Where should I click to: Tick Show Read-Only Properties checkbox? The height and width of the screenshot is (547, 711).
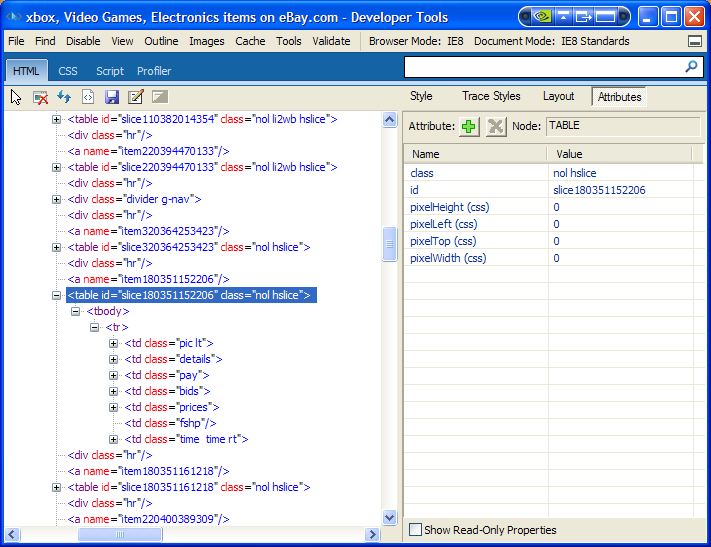point(415,530)
